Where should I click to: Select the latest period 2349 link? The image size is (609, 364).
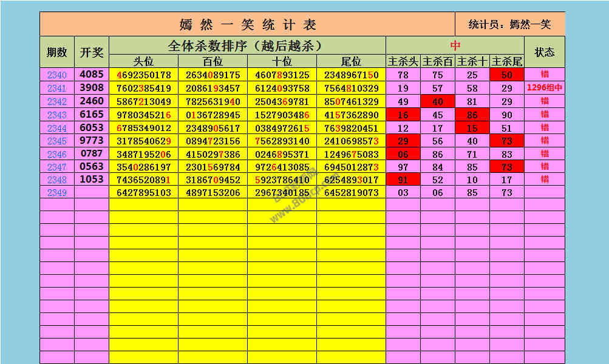click(x=56, y=192)
